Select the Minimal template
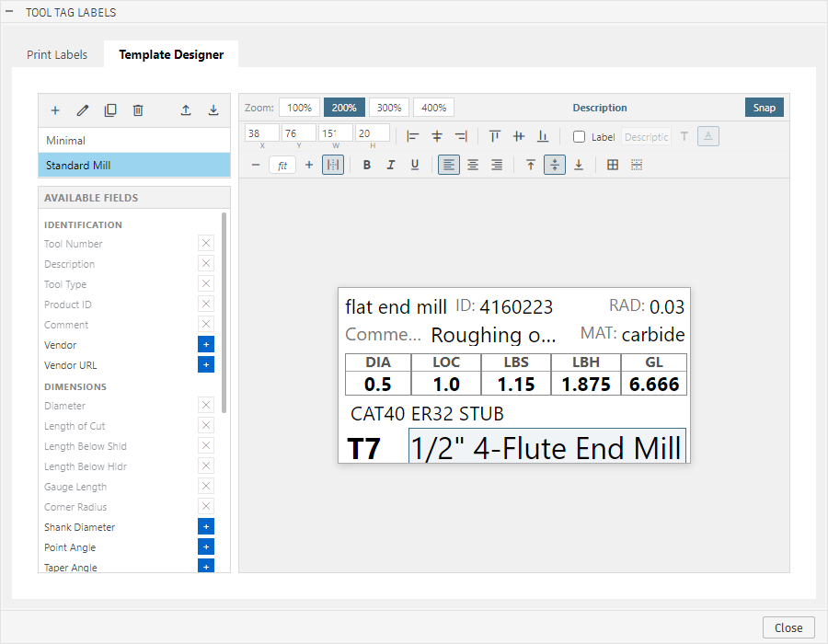This screenshot has height=644, width=828. coord(134,141)
